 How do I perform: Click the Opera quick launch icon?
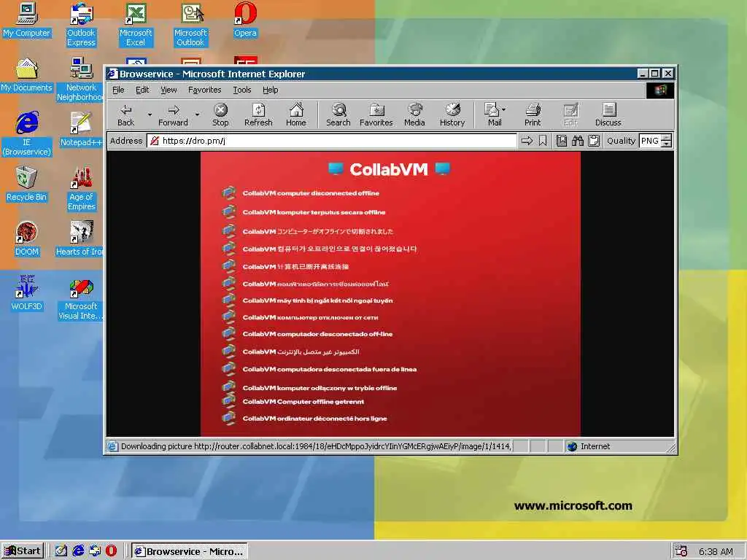click(x=111, y=551)
